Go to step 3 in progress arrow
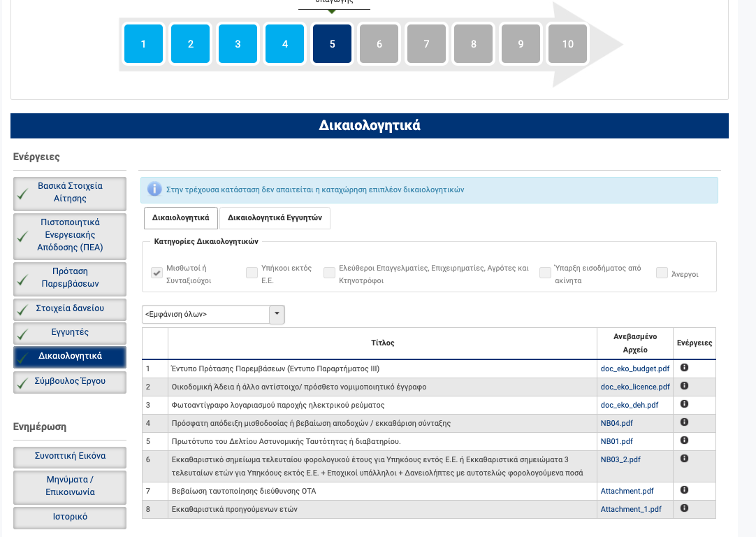This screenshot has width=756, height=537. [238, 44]
